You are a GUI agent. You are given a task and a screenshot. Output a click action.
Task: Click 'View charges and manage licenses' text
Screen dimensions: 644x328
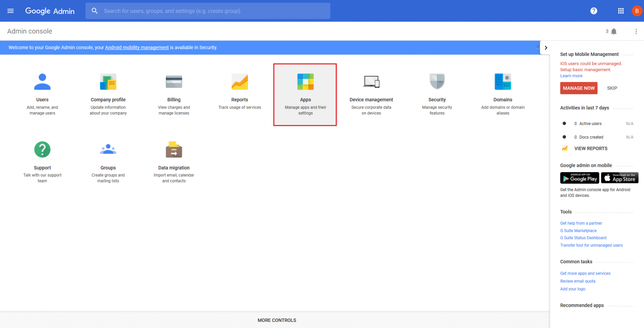pos(174,110)
